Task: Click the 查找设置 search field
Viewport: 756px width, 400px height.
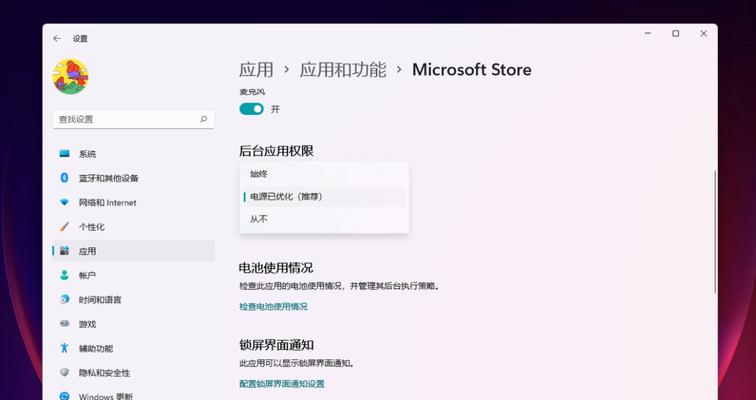Action: click(x=134, y=119)
